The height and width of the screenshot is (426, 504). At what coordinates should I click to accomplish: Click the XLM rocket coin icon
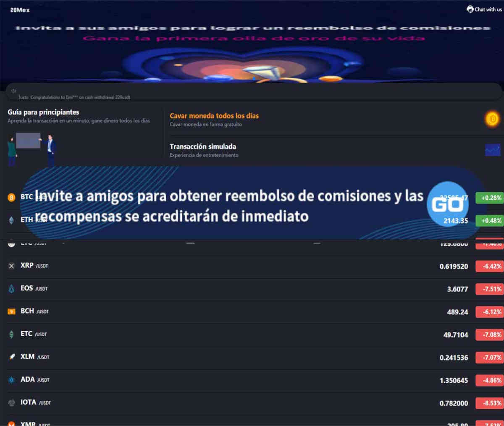pos(12,357)
